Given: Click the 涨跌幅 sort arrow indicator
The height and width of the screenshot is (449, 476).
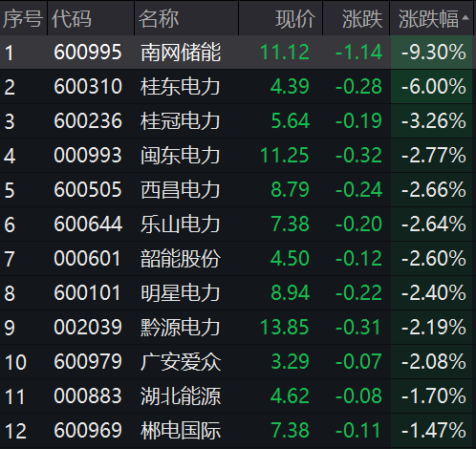Looking at the screenshot, I should 465,18.
